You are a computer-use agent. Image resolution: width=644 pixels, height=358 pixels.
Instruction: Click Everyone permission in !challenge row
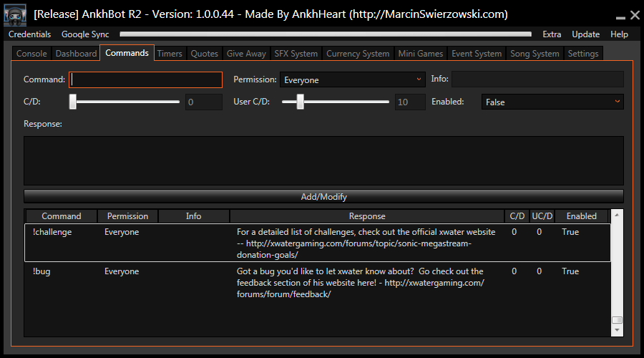pyautogui.click(x=122, y=232)
